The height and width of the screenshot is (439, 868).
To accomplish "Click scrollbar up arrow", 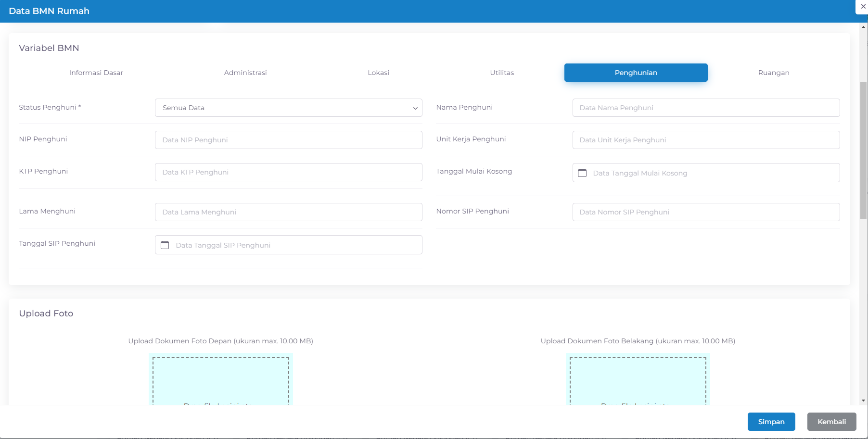I will [x=864, y=27].
